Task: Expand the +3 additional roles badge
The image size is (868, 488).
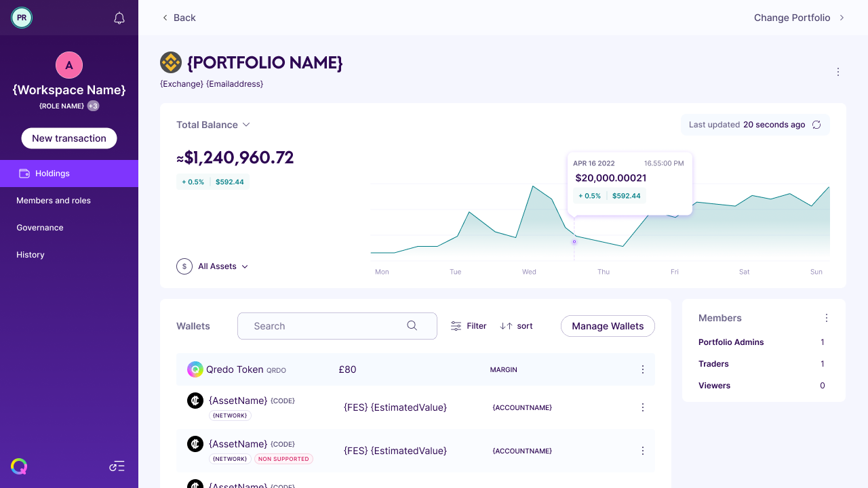Action: [x=93, y=106]
